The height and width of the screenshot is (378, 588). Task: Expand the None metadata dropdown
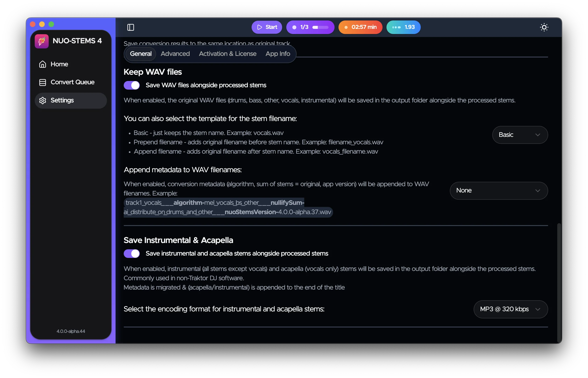[x=498, y=190]
